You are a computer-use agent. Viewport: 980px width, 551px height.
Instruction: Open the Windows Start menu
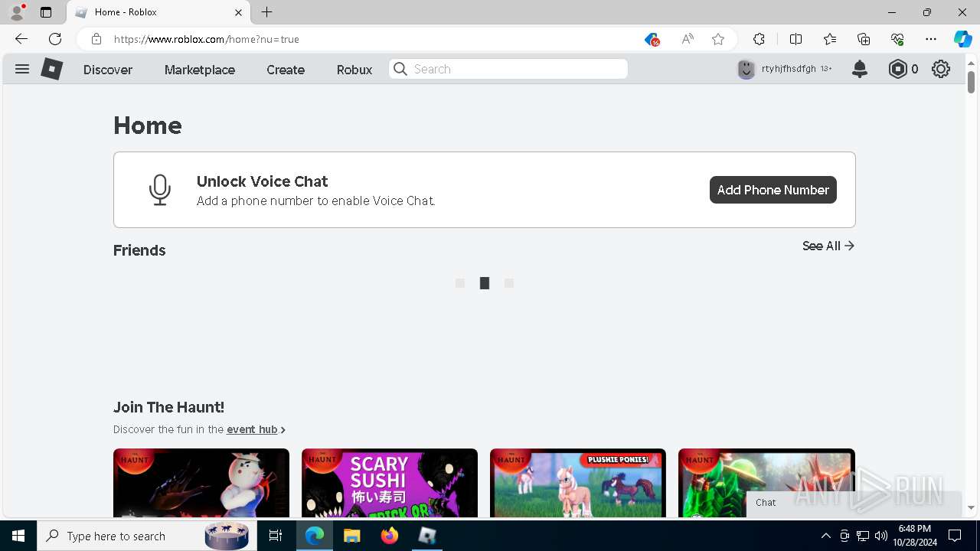tap(18, 536)
